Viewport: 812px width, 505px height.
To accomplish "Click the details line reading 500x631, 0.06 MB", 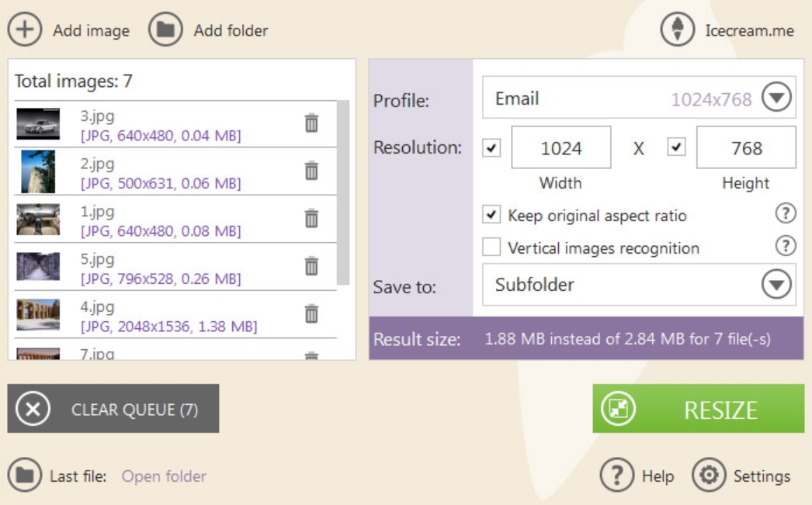I will coord(161,184).
